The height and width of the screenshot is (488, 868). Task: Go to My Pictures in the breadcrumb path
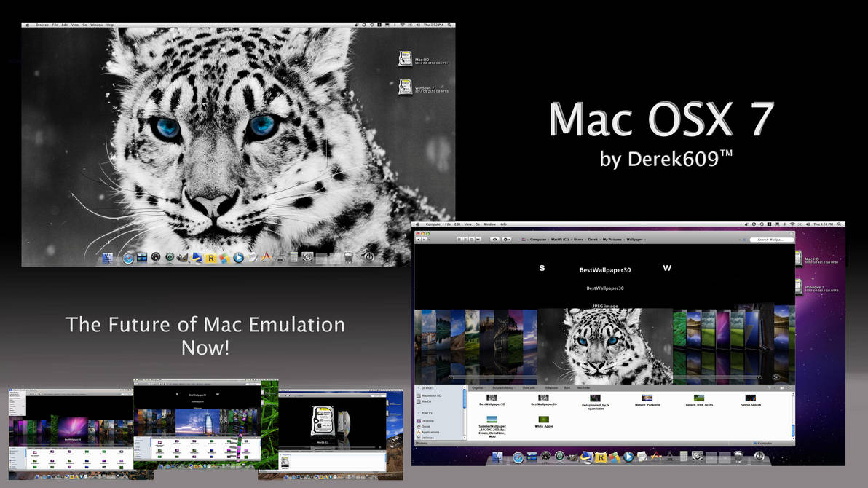[612, 240]
